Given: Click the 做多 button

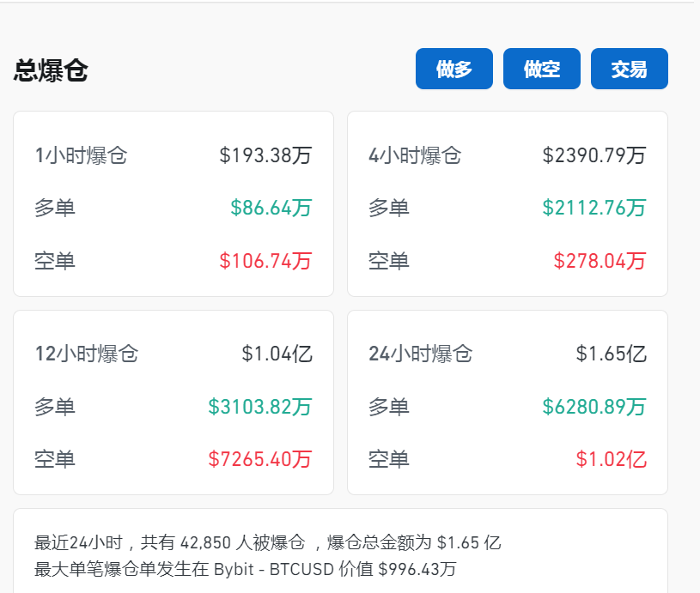Looking at the screenshot, I should coord(453,69).
